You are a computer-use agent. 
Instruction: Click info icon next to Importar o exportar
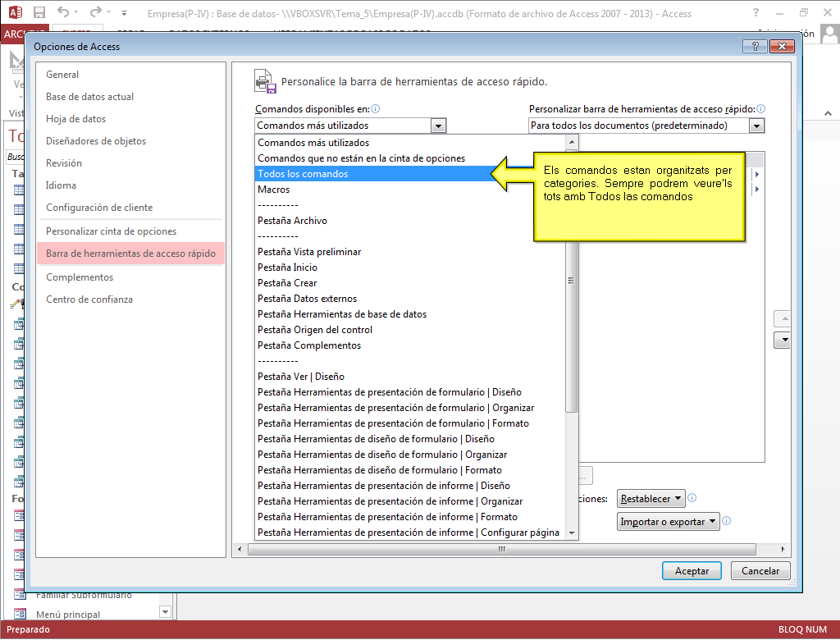(727, 520)
